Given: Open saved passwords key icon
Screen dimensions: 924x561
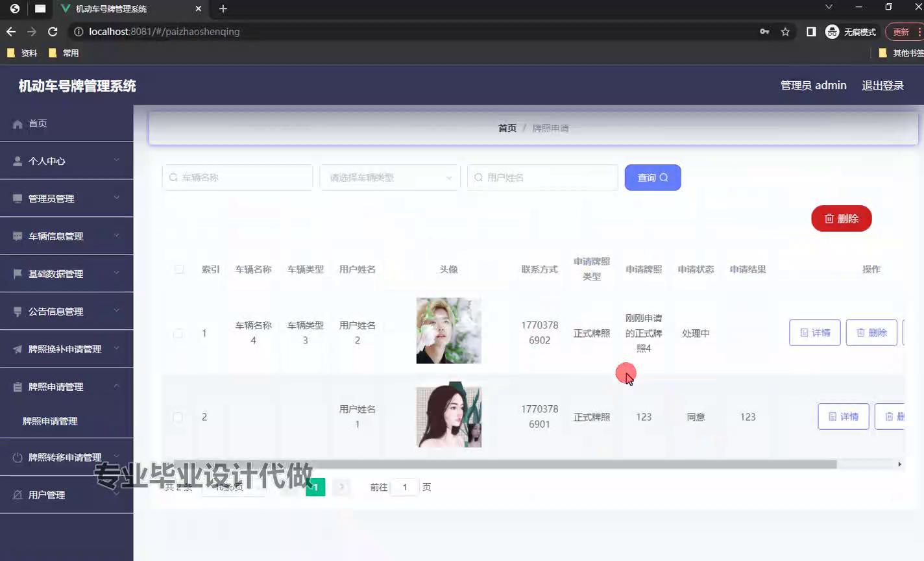Looking at the screenshot, I should 764,31.
